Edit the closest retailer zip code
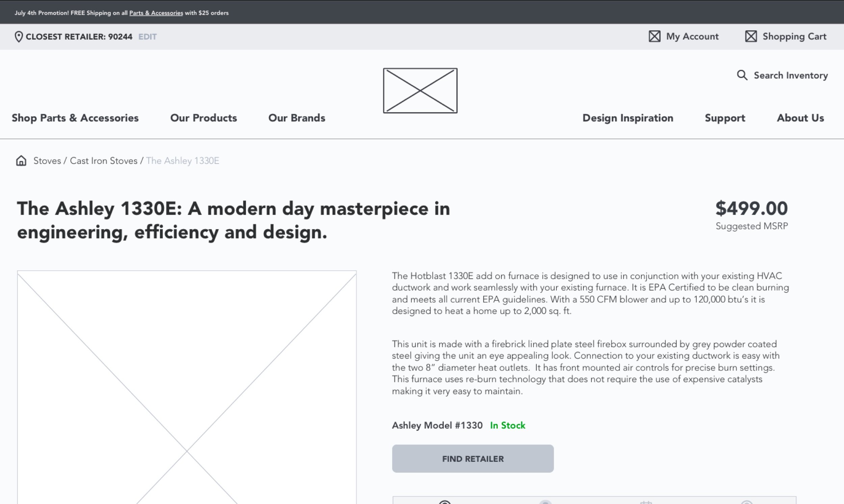 click(148, 37)
